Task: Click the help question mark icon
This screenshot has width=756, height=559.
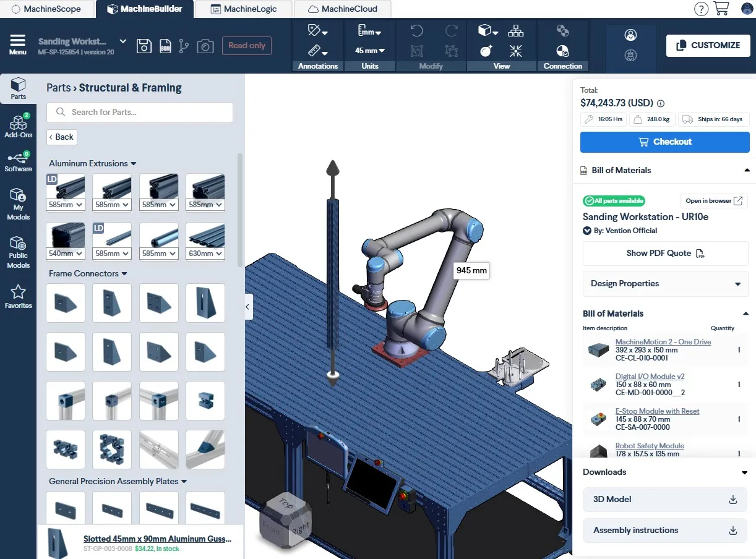Action: [x=701, y=9]
